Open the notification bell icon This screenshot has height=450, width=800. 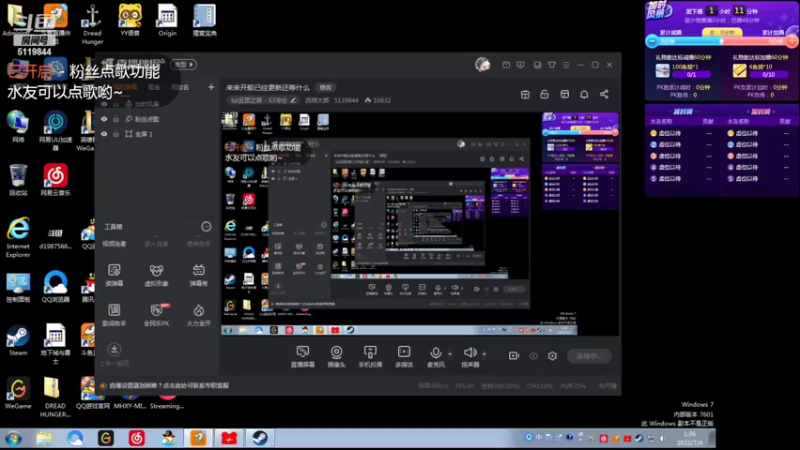pyautogui.click(x=584, y=94)
